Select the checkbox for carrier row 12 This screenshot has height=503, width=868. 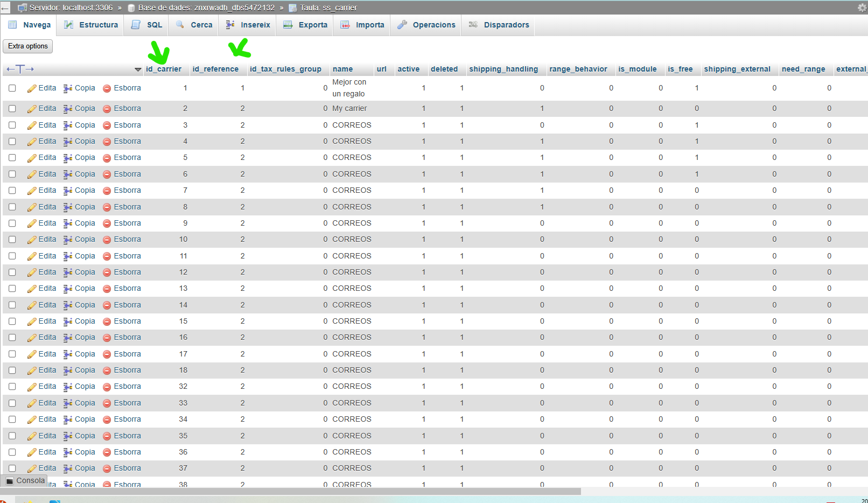point(12,273)
